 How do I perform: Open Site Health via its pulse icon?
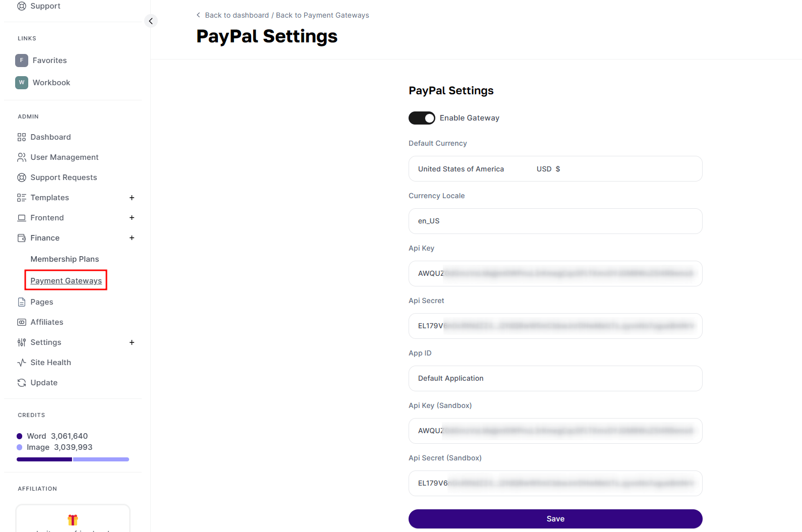click(x=22, y=362)
